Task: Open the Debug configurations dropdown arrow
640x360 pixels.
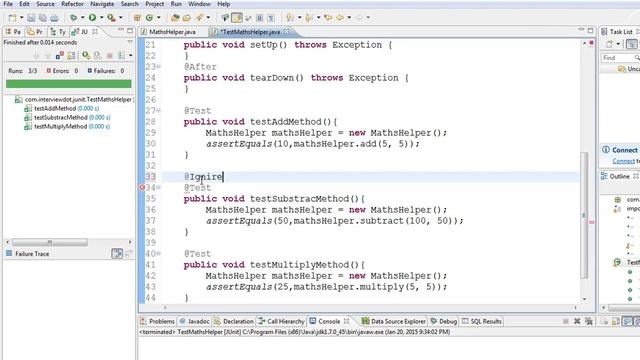Action: (x=82, y=18)
